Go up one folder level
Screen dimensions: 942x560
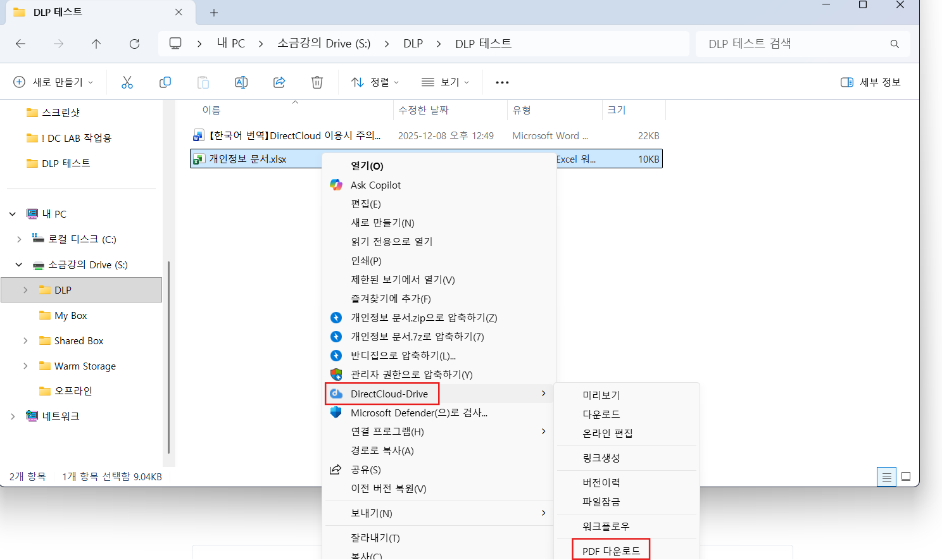click(x=96, y=44)
